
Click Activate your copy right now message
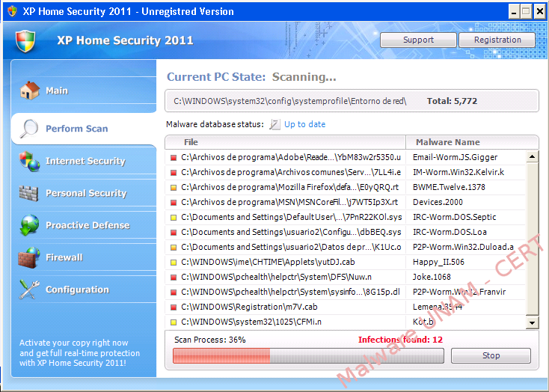pos(79,353)
